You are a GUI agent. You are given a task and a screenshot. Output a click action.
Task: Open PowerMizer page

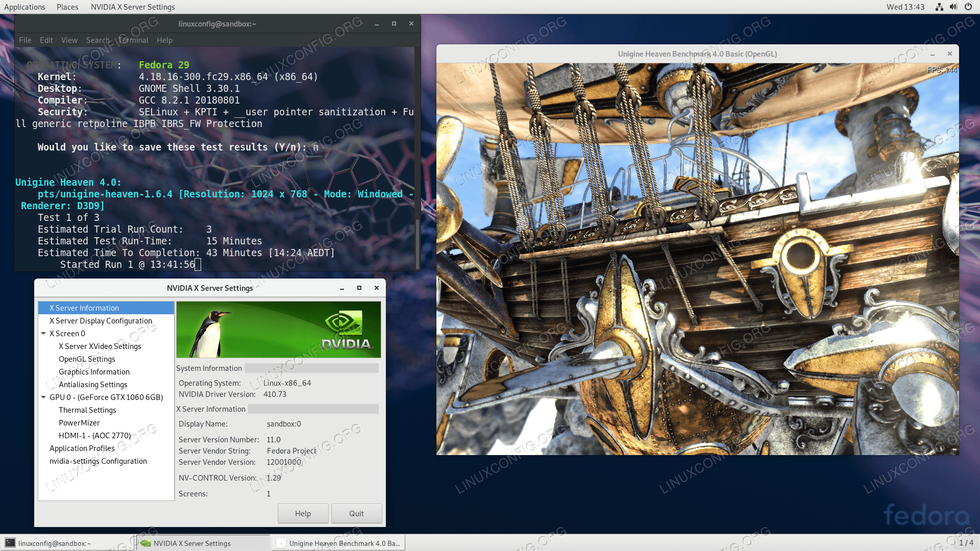click(79, 422)
